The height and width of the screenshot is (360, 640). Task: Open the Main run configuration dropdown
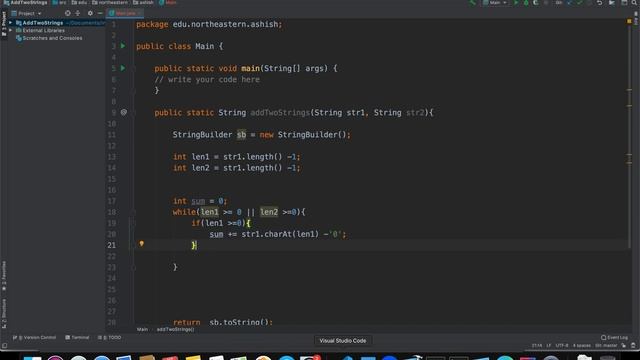[x=495, y=3]
